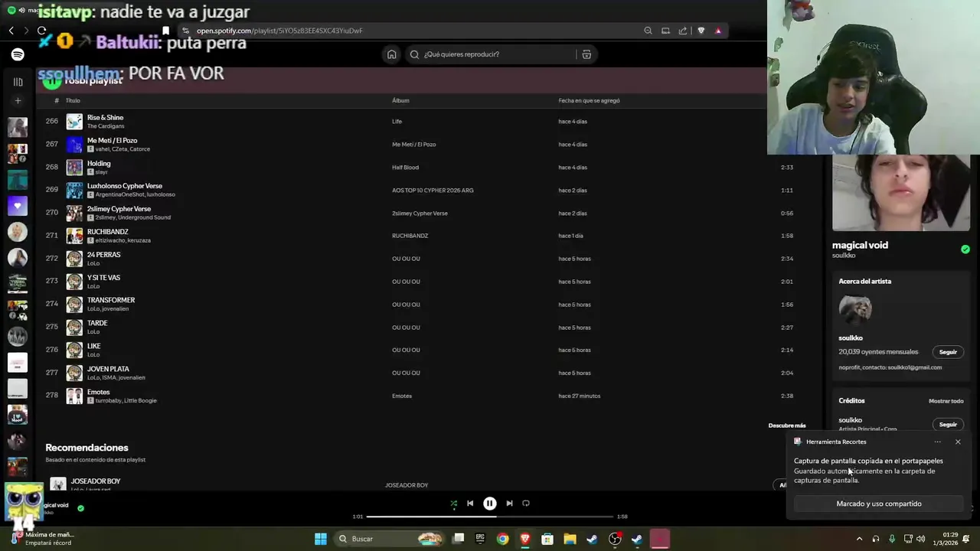Follow soulkko in the 'Acerca del artista' card
Image resolution: width=980 pixels, height=551 pixels.
[948, 352]
